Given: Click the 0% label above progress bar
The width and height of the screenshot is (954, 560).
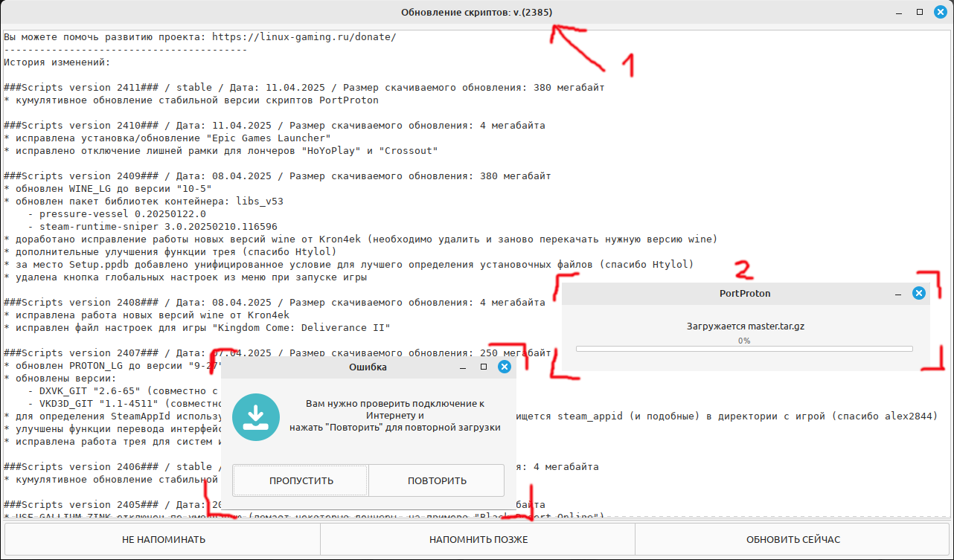Looking at the screenshot, I should 744,341.
